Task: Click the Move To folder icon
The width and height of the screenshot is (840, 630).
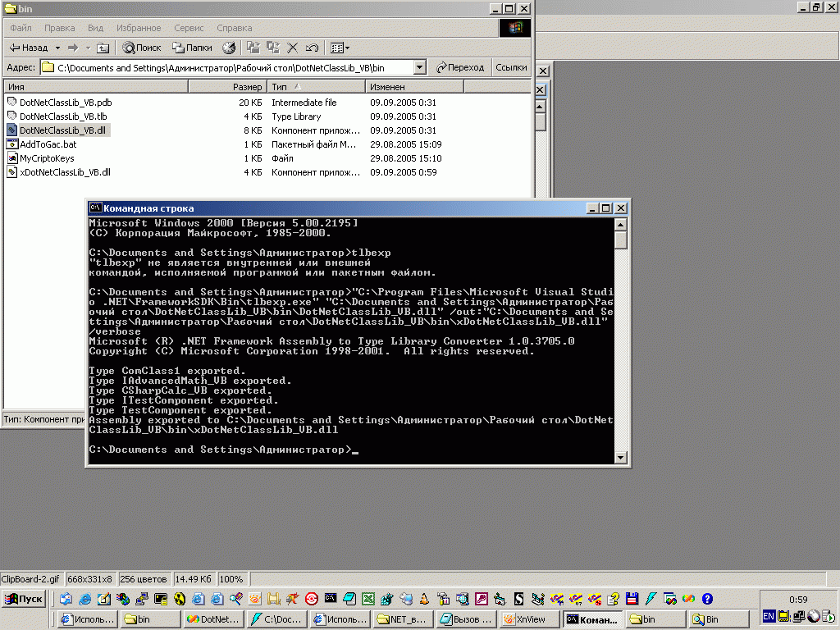Action: click(253, 48)
